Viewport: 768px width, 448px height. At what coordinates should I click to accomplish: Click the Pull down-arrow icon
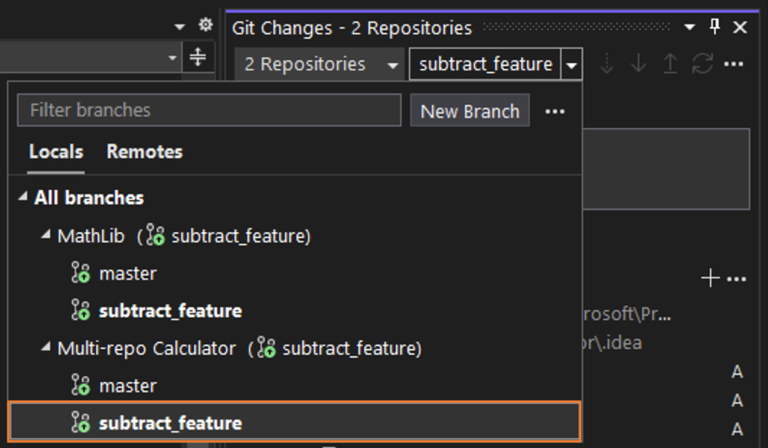coord(638,64)
